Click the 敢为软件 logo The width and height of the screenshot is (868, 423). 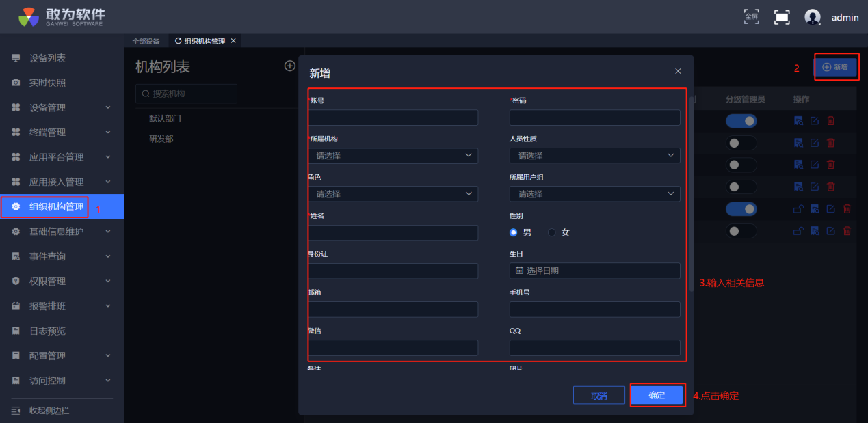click(x=62, y=16)
